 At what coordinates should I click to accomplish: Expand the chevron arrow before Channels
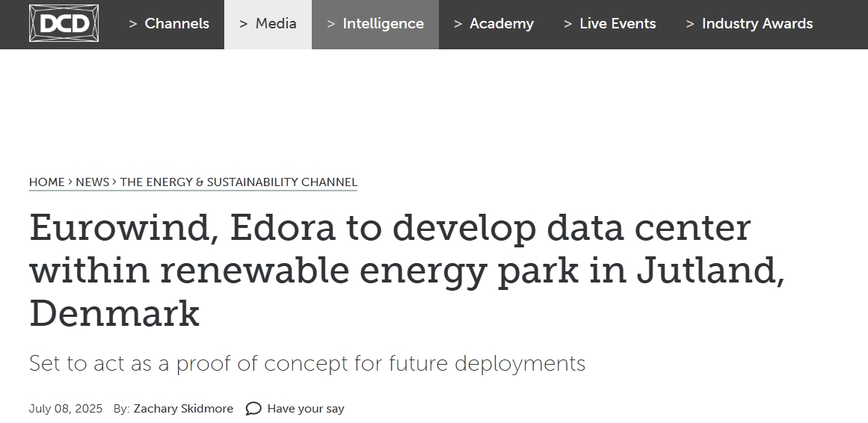133,25
